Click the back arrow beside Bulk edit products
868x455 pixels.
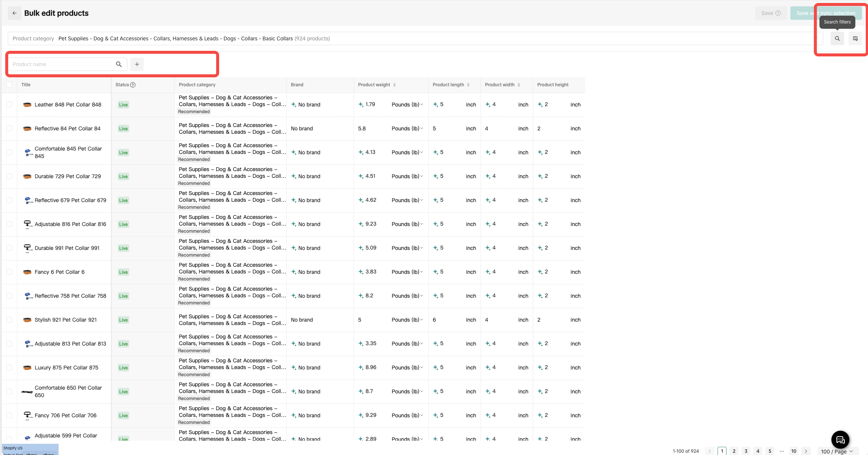(15, 13)
